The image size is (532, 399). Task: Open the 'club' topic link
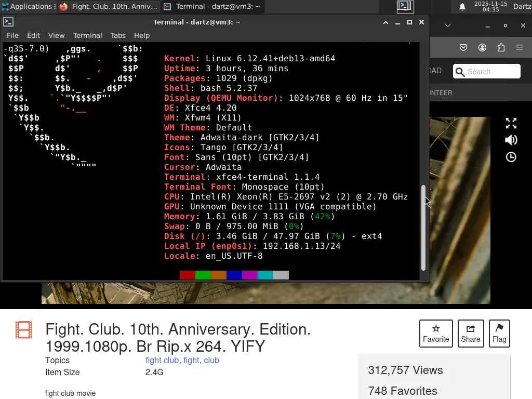tap(211, 361)
